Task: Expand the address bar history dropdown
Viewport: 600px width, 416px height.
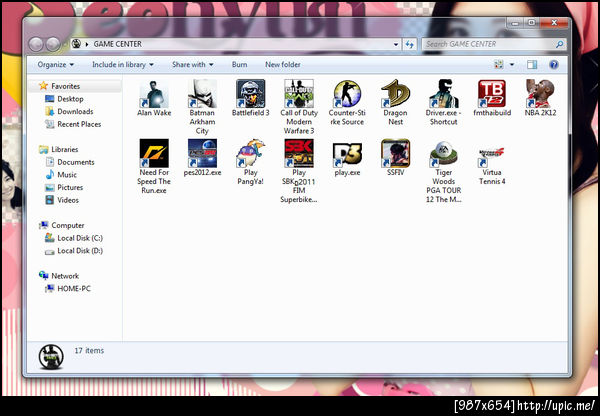Action: point(396,44)
